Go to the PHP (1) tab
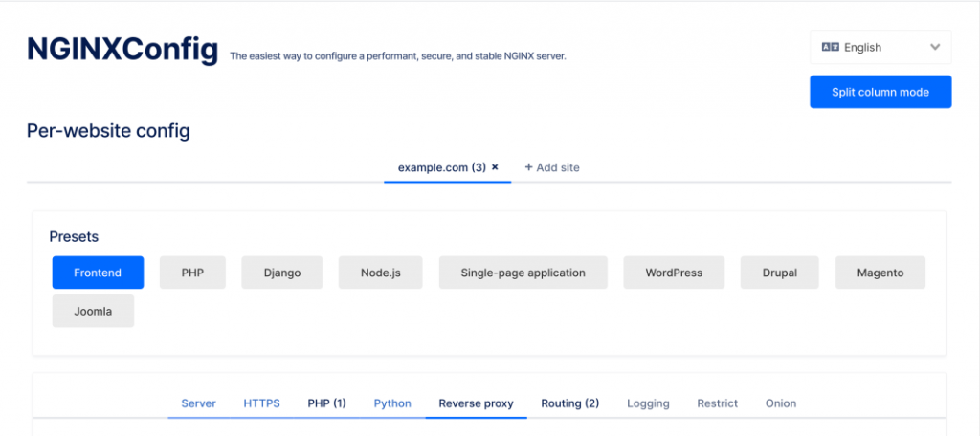This screenshot has width=980, height=436. pos(327,403)
